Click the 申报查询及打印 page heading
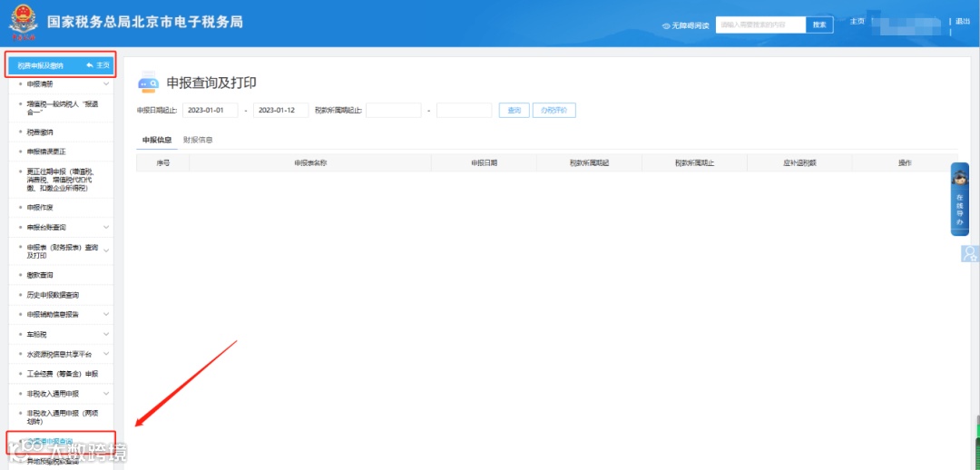 pos(211,83)
